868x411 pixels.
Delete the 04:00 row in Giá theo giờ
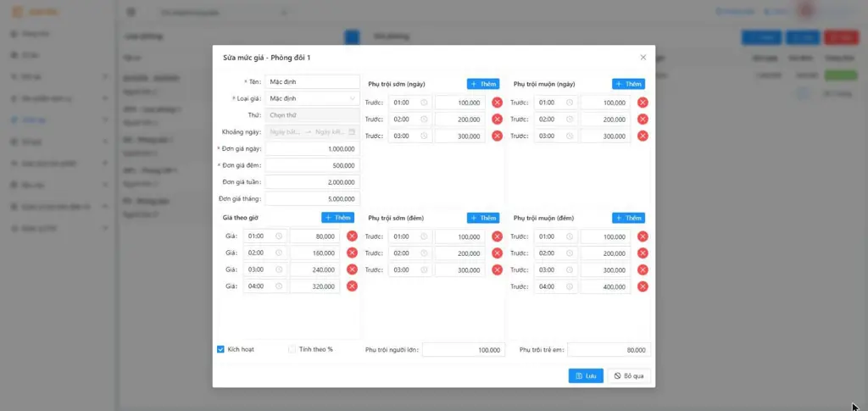point(352,286)
